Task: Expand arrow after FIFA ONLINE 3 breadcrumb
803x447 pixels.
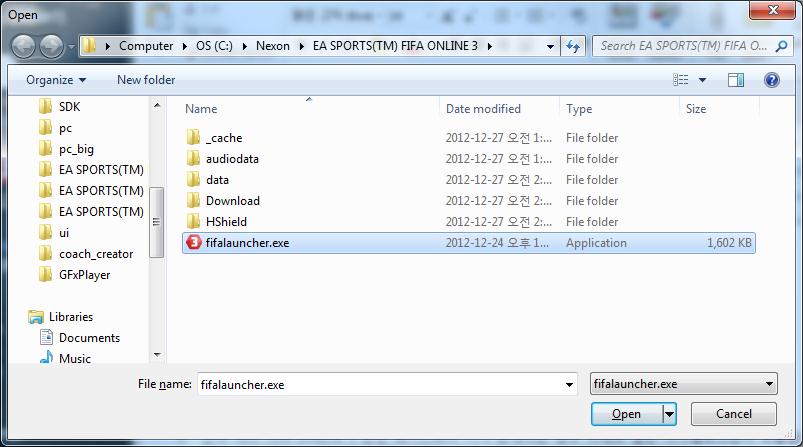Action: coord(490,46)
